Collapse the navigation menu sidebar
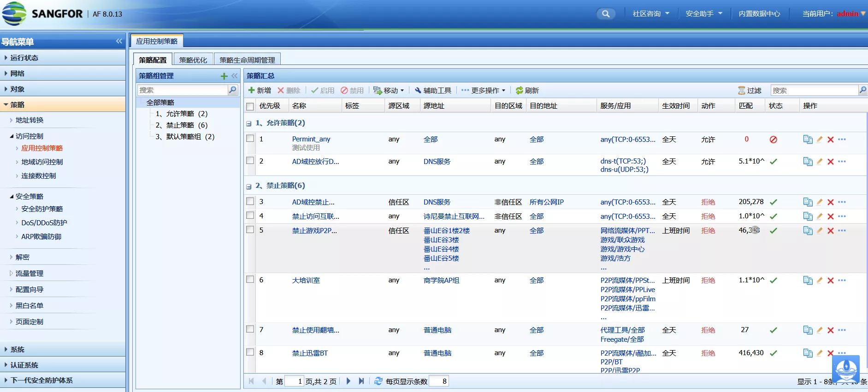Image resolution: width=868 pixels, height=392 pixels. tap(119, 41)
